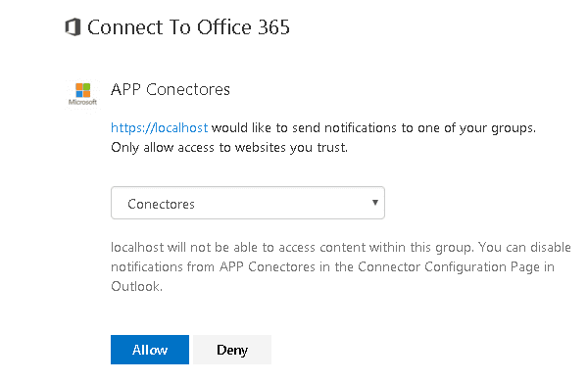Viewport: 588px width, 382px height.
Task: Click 'would like to send notifications' sentence
Action: pyautogui.click(x=304, y=128)
